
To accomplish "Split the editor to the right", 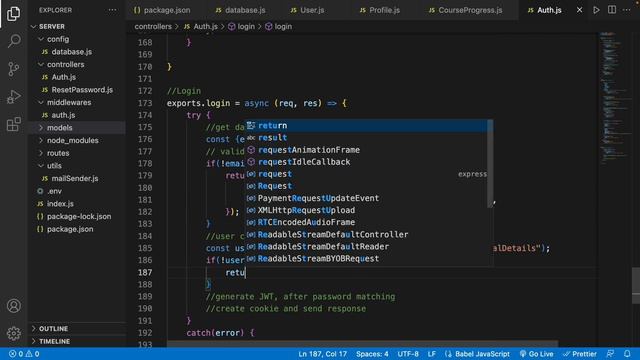I will coord(612,10).
